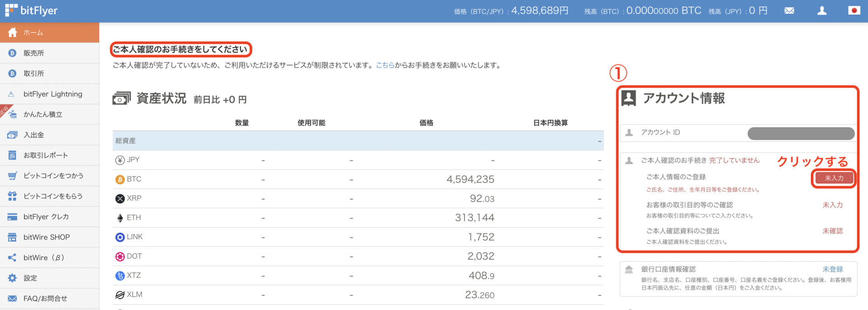The image size is (868, 310).
Task: Open 設定 menu item
Action: (49, 278)
